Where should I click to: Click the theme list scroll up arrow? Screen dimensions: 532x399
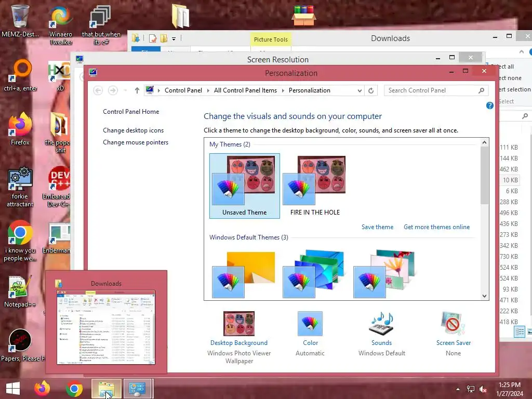[485, 142]
